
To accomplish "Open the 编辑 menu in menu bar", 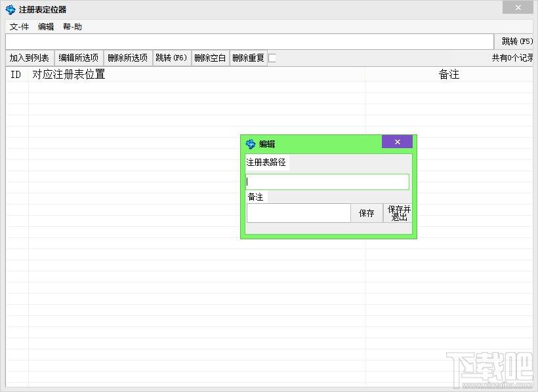I will 46,27.
